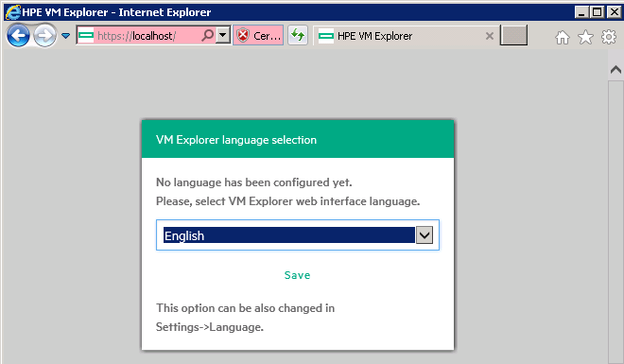Open Favorites with the star icon

[x=585, y=38]
